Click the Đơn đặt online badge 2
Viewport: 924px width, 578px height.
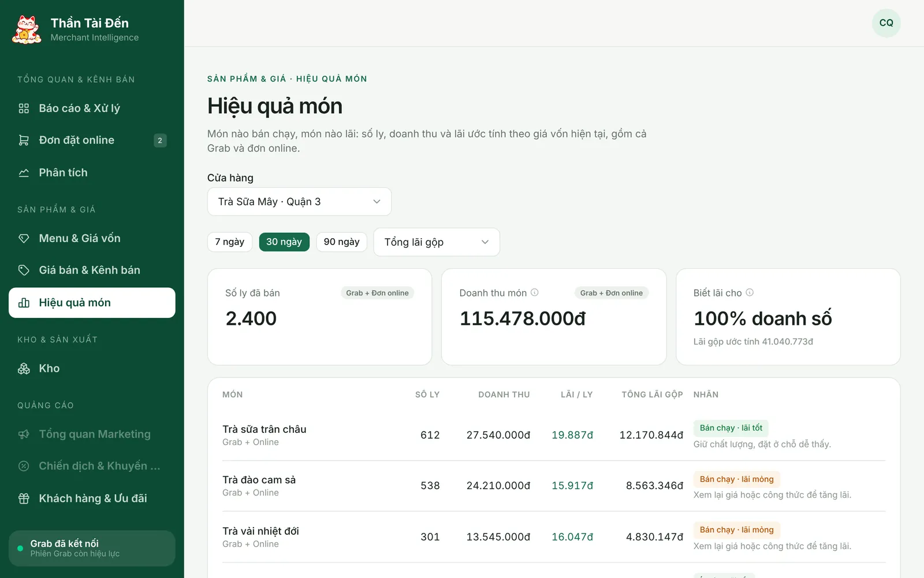160,140
